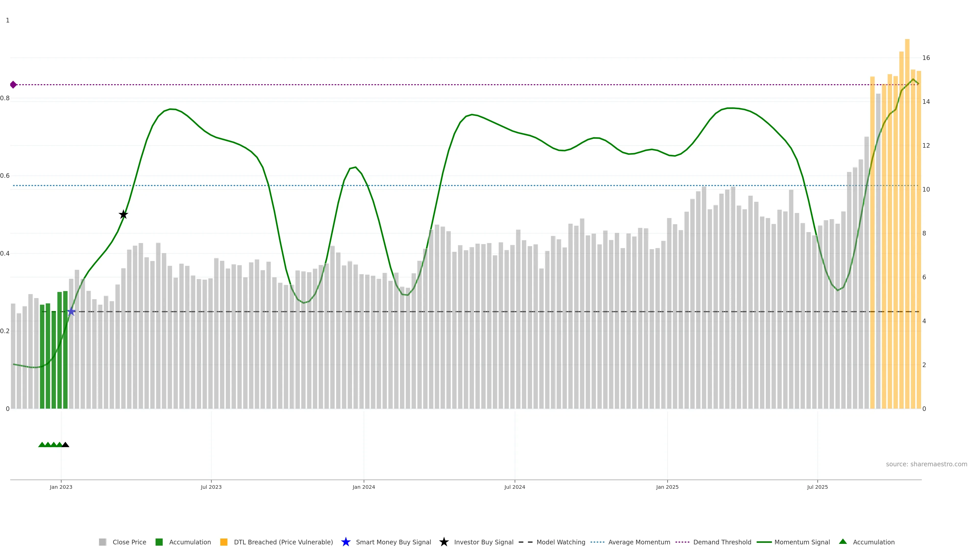Image resolution: width=980 pixels, height=551 pixels.
Task: Click the orange DTL Breached swatch in legend
Action: pos(224,542)
